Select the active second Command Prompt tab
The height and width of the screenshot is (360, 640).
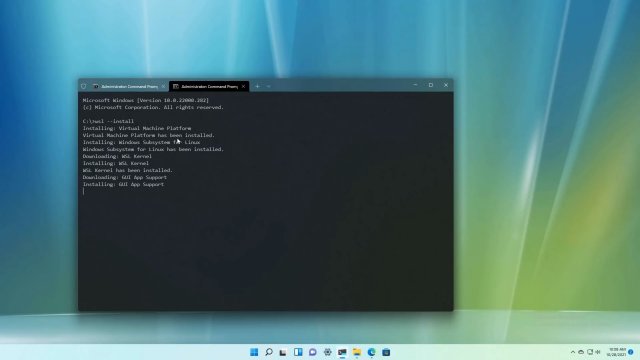tap(206, 87)
